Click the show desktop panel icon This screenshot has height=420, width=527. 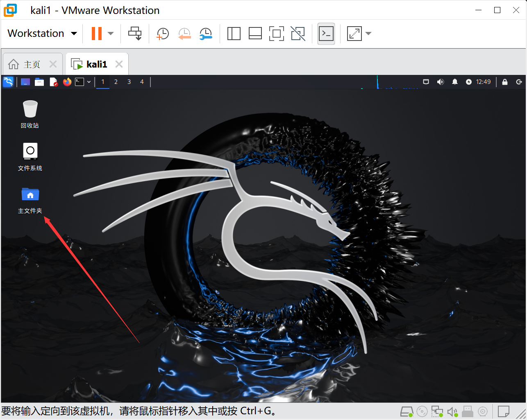(25, 82)
